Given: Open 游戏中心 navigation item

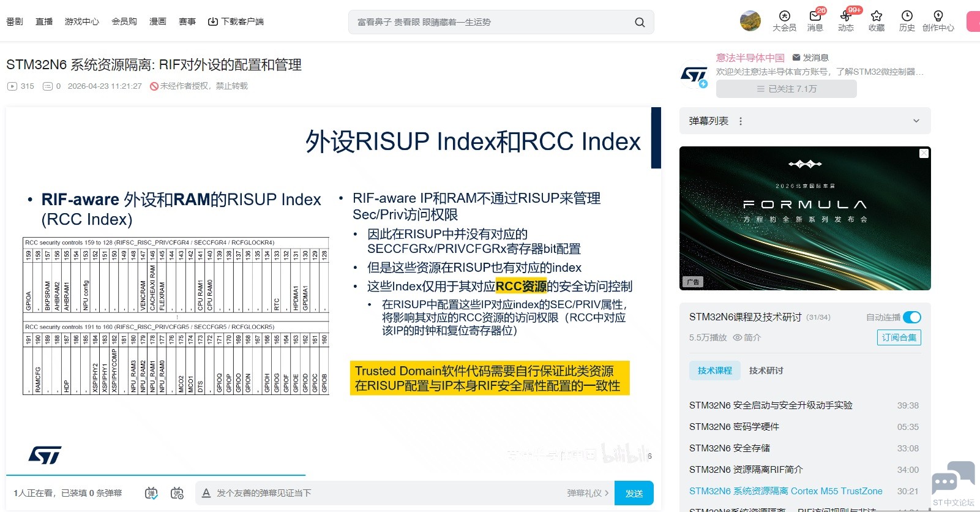Looking at the screenshot, I should pyautogui.click(x=82, y=21).
